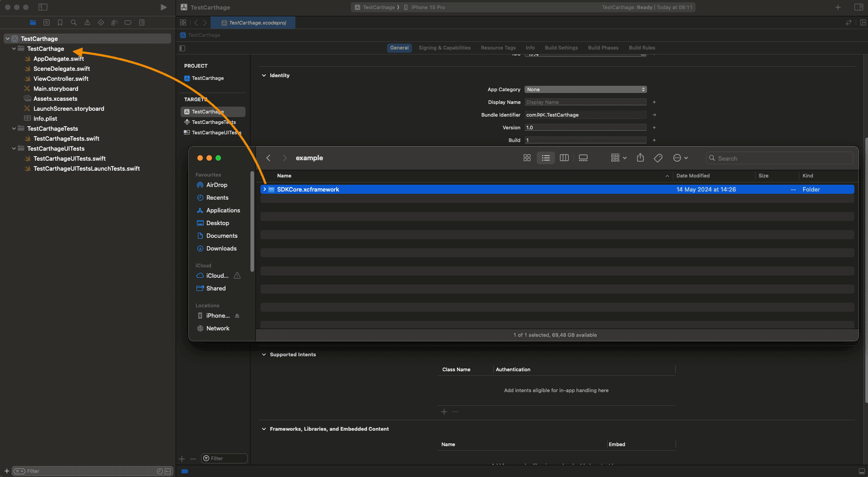Switch to the Build Settings tab
868x477 pixels.
pyautogui.click(x=561, y=48)
